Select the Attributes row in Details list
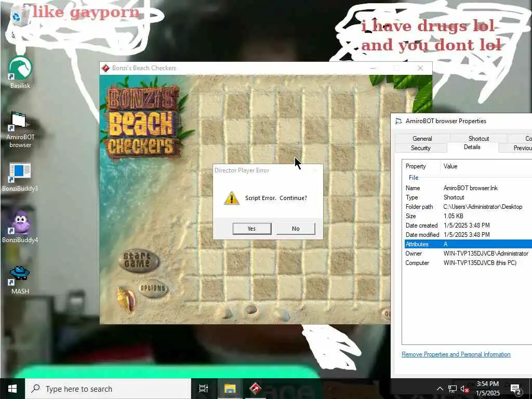 [x=468, y=244]
